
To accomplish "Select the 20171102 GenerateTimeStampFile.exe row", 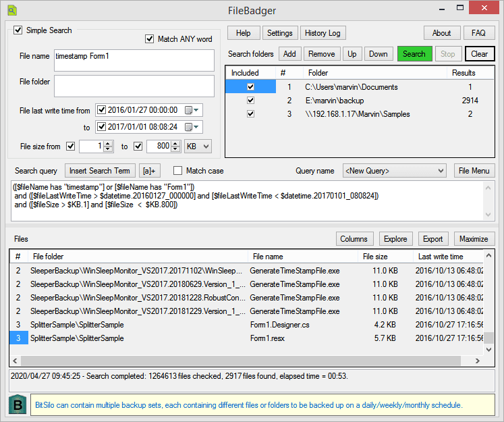I will point(246,271).
